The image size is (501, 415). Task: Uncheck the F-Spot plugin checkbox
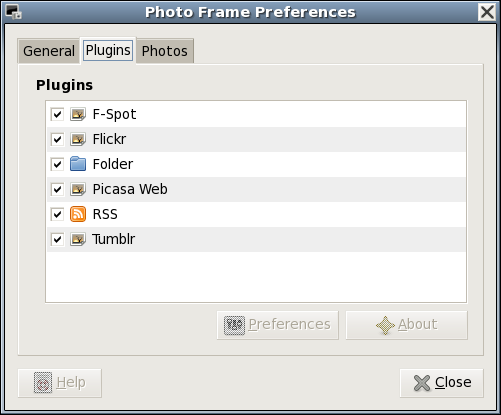(57, 114)
